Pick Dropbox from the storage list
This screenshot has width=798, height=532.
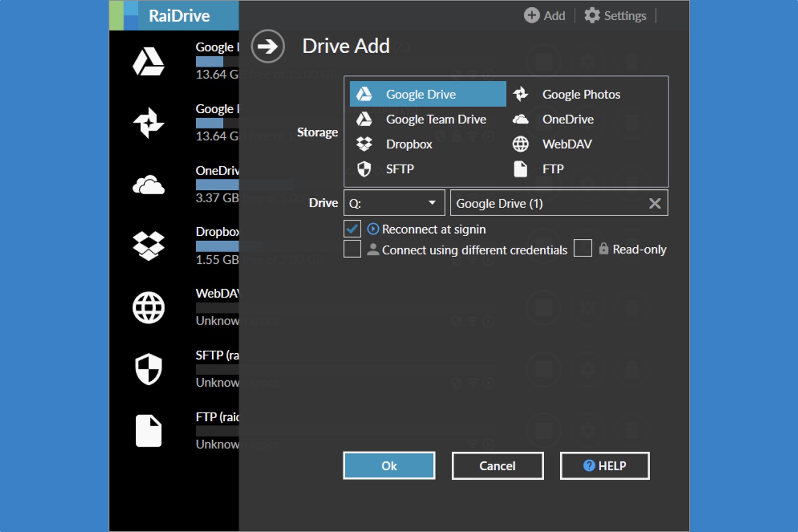click(x=428, y=144)
